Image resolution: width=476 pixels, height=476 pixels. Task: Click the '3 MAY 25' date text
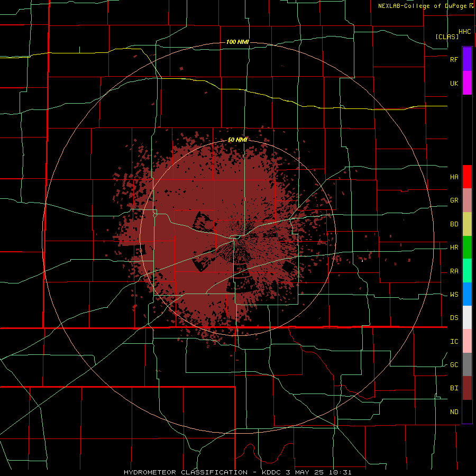305,472
